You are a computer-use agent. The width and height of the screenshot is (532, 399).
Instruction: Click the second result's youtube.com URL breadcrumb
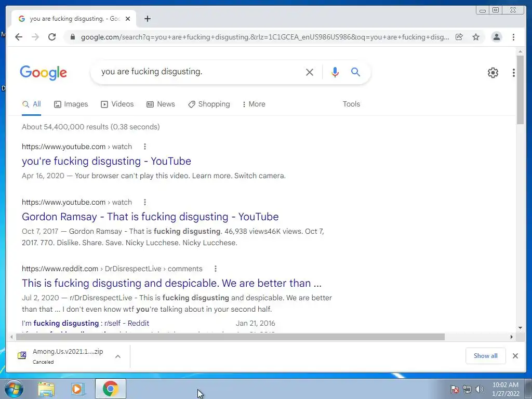[77, 202]
